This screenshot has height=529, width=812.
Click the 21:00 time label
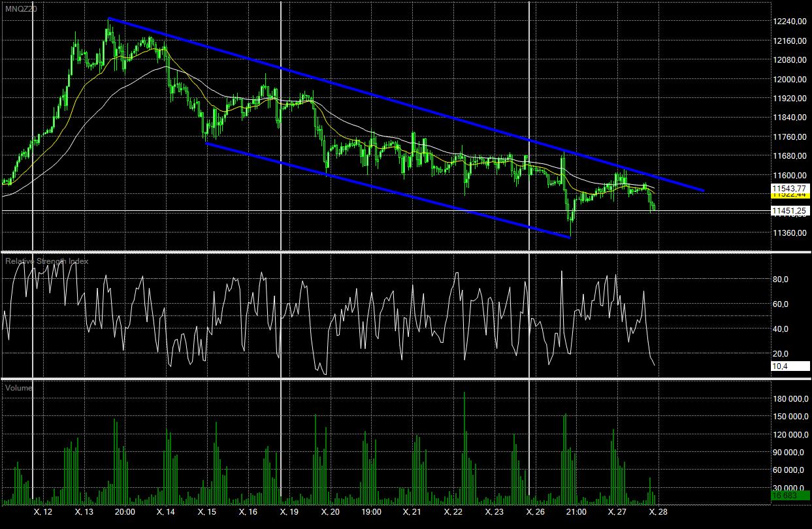coord(576,511)
